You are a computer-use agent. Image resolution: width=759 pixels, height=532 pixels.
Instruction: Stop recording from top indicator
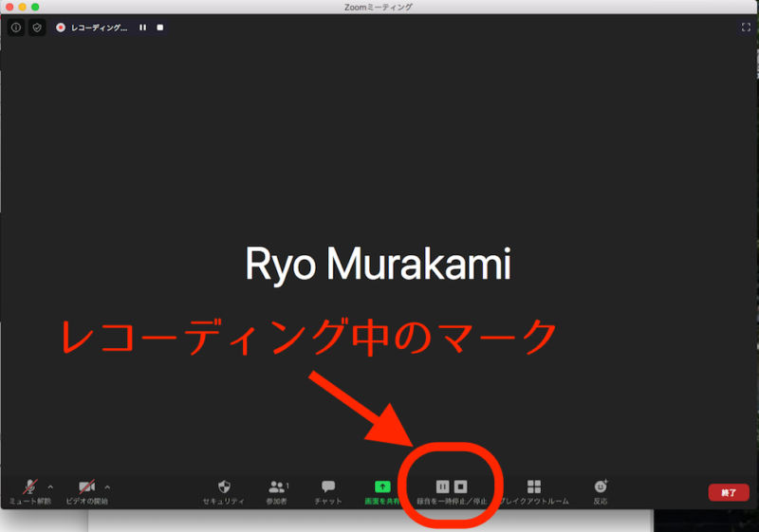[160, 28]
